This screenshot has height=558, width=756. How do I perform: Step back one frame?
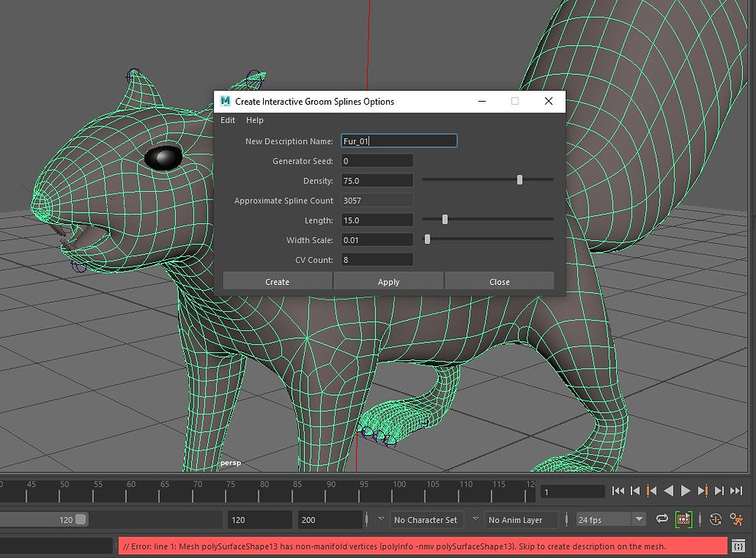(x=635, y=491)
